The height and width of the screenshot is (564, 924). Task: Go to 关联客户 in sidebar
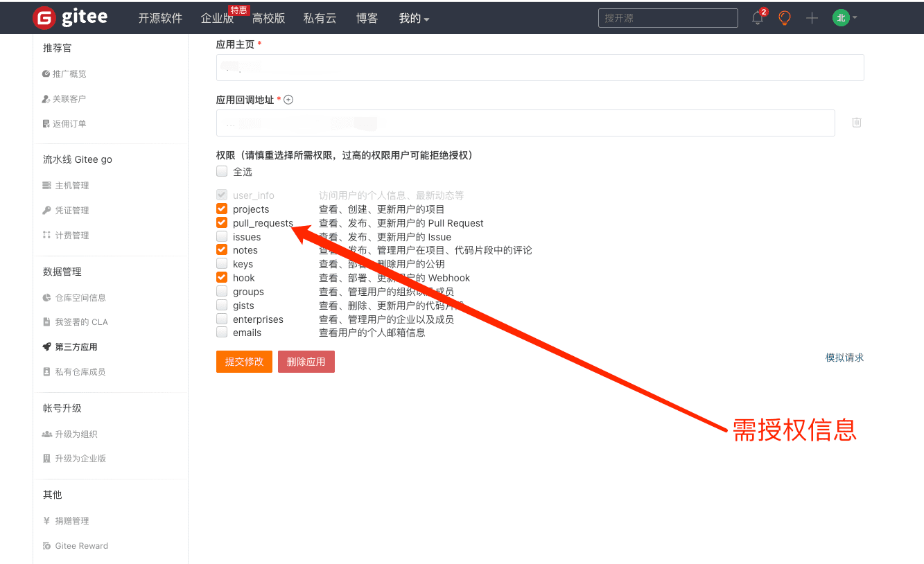pyautogui.click(x=69, y=99)
